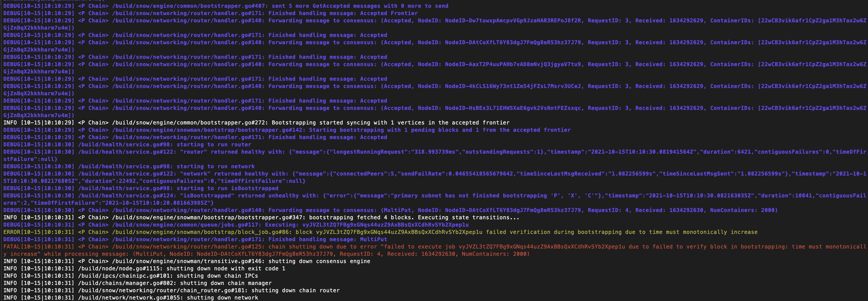868x301 pixels.
Task: Click 'shutting down chain IPCs' text
Action: 217,276
